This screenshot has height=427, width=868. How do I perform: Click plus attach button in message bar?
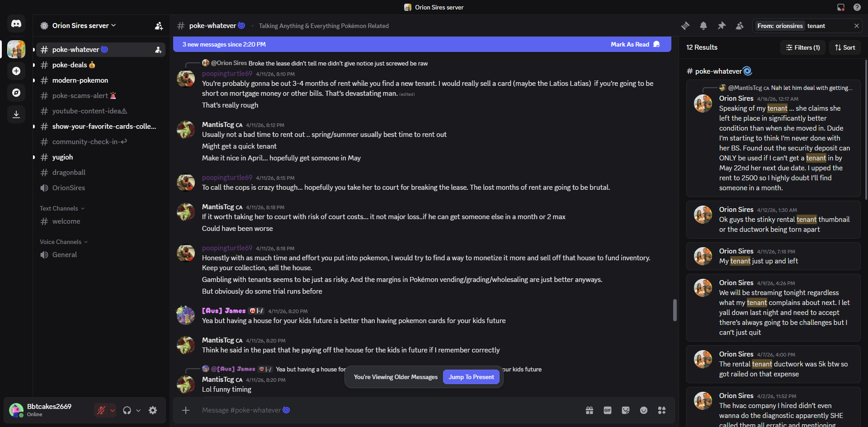pyautogui.click(x=186, y=410)
